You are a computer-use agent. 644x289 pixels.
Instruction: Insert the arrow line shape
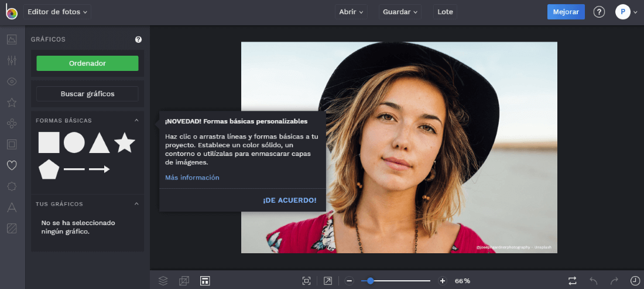99,169
